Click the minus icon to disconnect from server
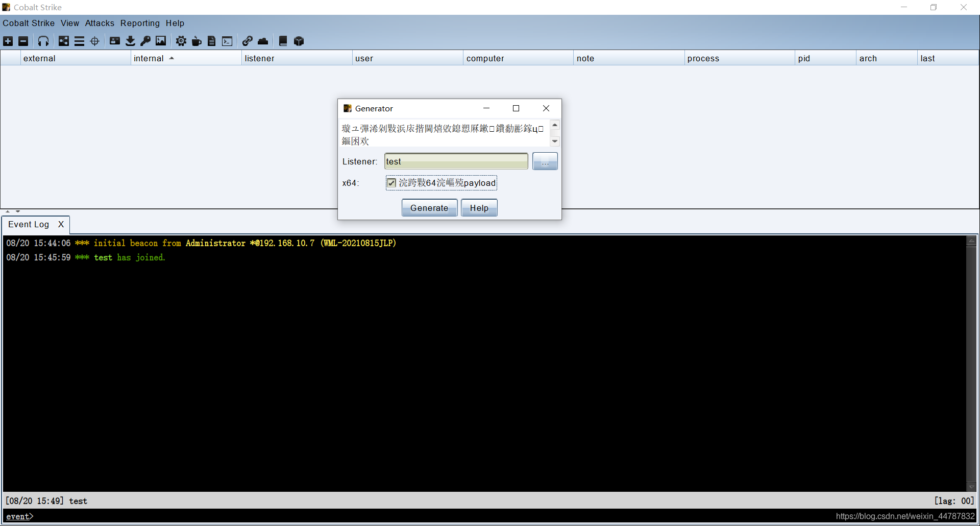 point(23,41)
